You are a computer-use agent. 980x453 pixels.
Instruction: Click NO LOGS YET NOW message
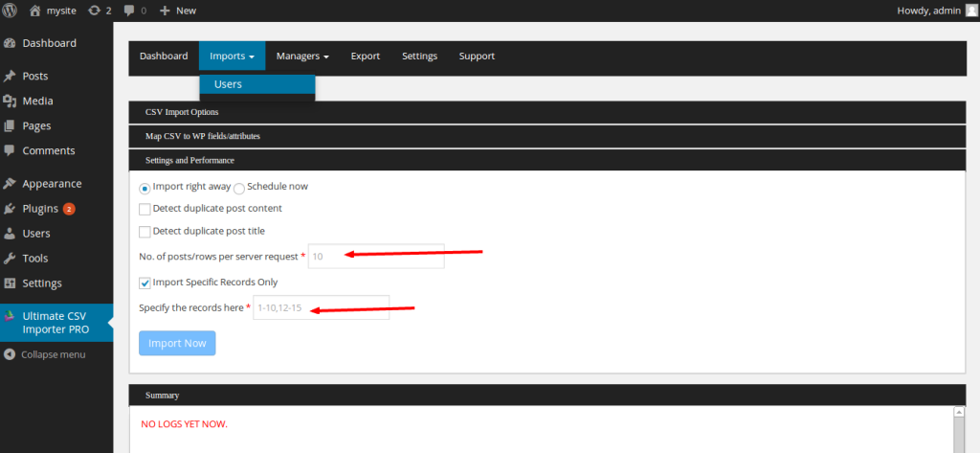point(185,424)
